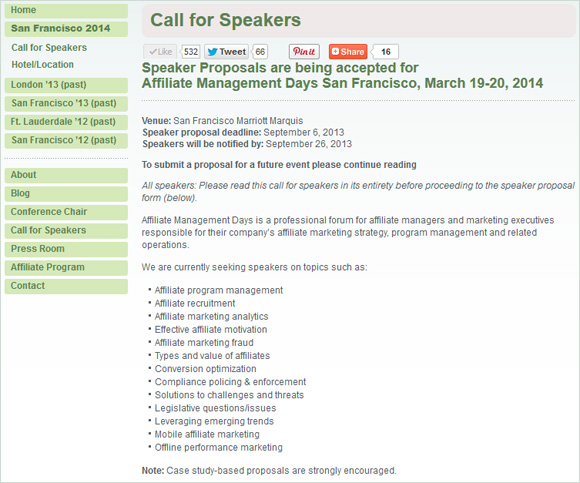
Task: Open the San Francisco 2014 menu item
Action: tap(66, 28)
